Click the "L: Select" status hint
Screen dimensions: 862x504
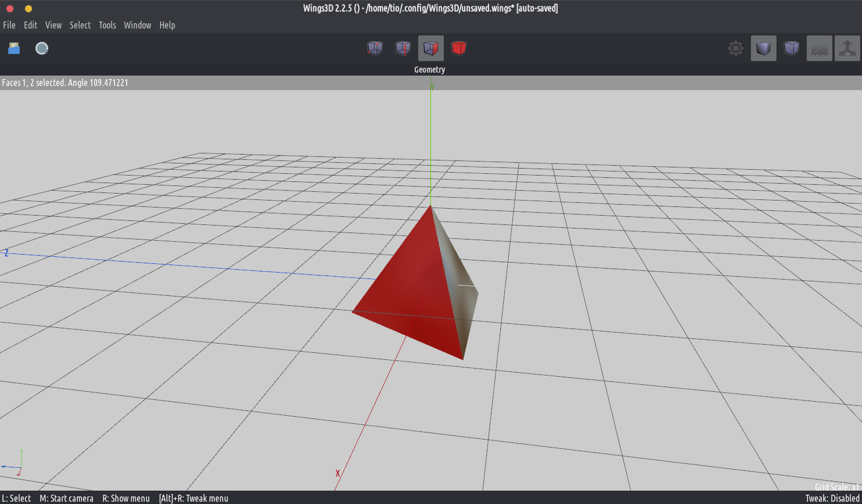pos(16,498)
